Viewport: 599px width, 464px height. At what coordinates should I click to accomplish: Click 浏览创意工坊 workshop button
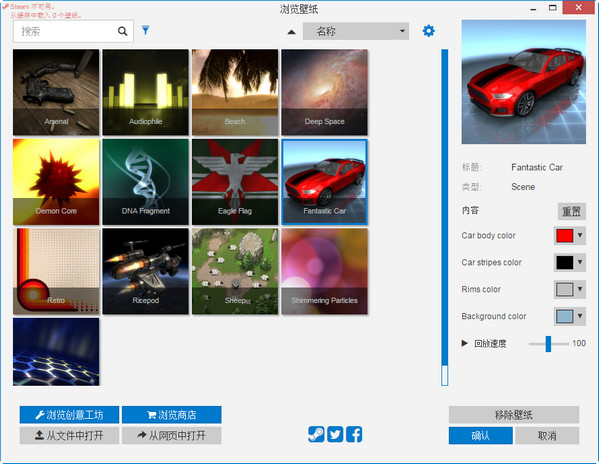(x=69, y=415)
